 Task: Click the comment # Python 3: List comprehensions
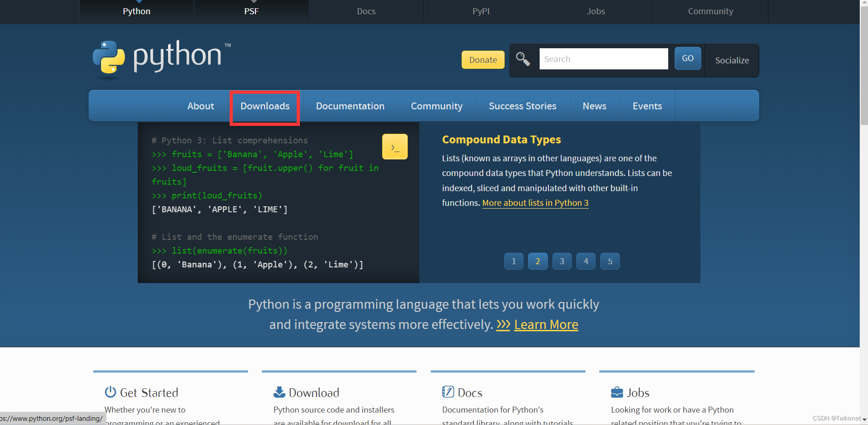click(x=230, y=141)
